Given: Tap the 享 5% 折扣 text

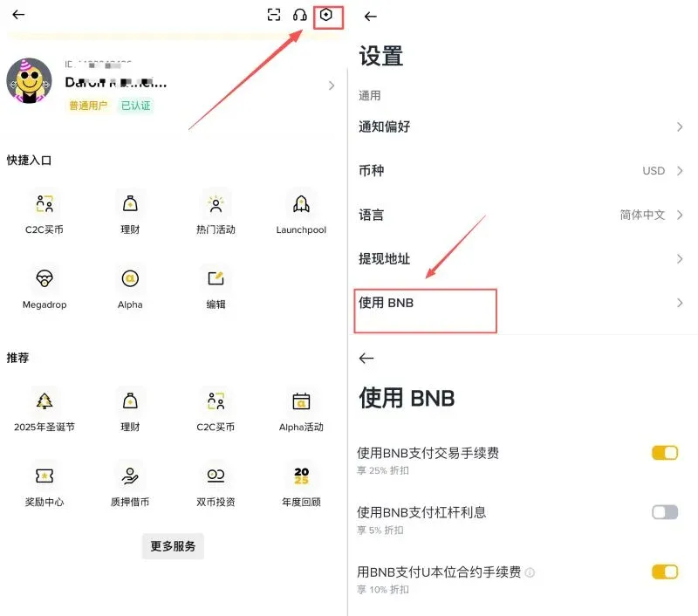Looking at the screenshot, I should tap(380, 530).
